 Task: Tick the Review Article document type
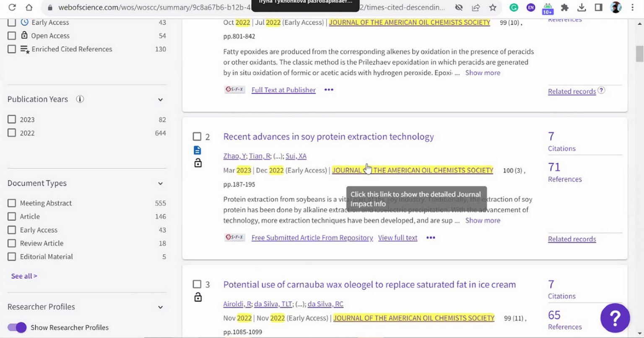click(x=12, y=243)
